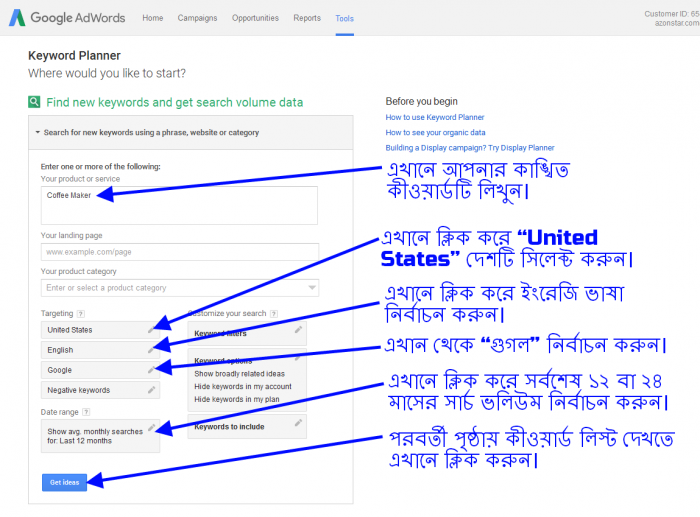Select the Tools tab
Screen dimensions: 700x517
[345, 18]
